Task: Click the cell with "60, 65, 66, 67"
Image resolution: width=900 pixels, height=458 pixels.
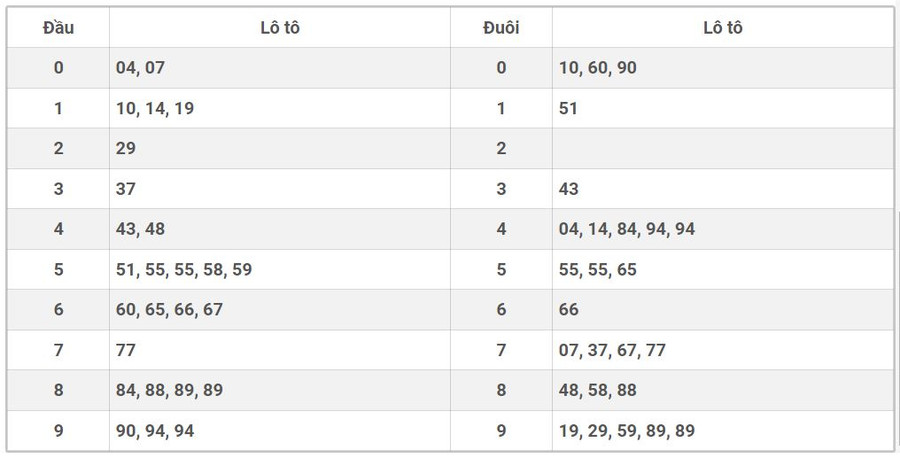Action: (x=169, y=310)
